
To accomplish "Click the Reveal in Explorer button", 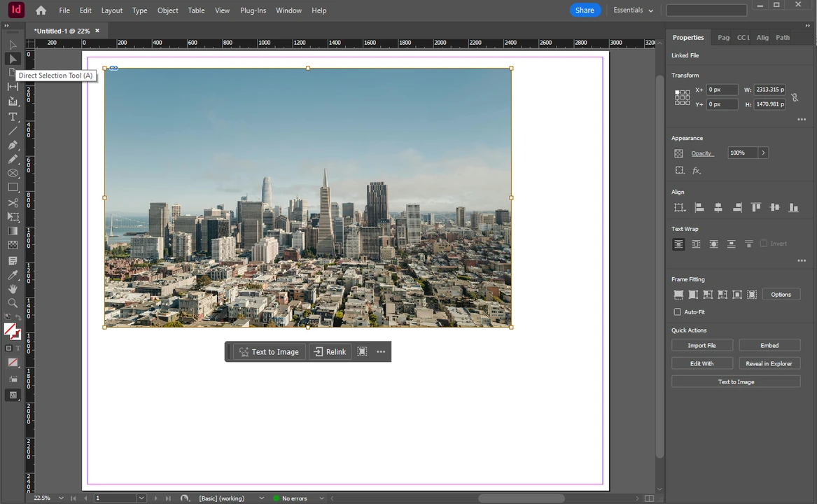I will (x=769, y=364).
